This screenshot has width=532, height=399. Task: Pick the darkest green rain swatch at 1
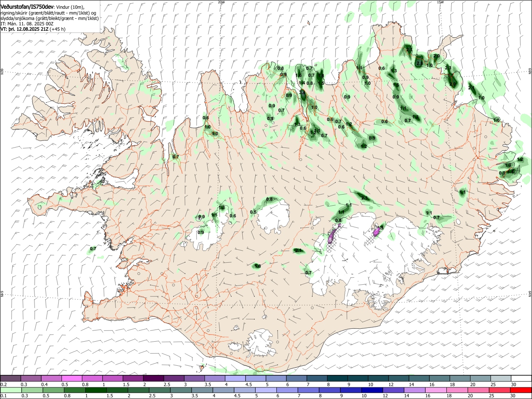pyautogui.click(x=96, y=390)
